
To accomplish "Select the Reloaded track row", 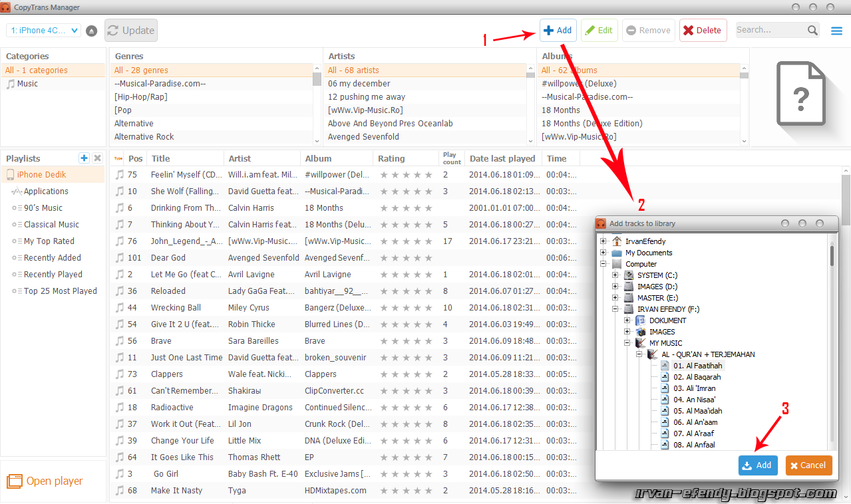I will point(476,291).
